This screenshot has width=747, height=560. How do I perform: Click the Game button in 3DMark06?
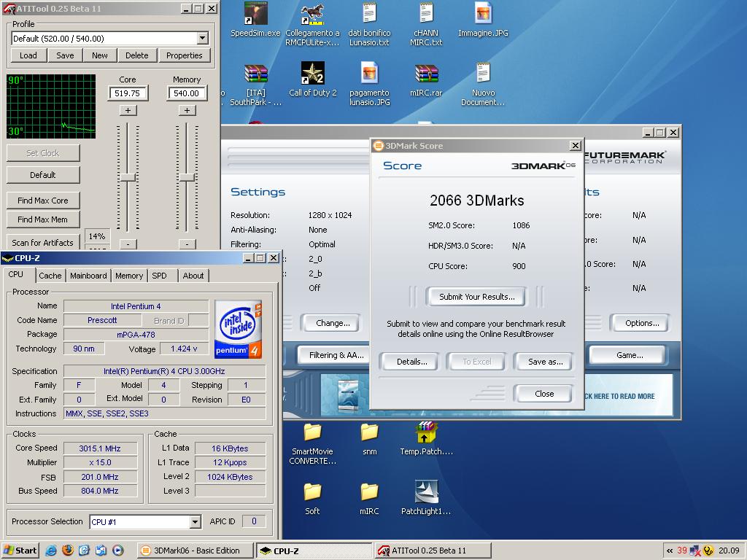630,355
